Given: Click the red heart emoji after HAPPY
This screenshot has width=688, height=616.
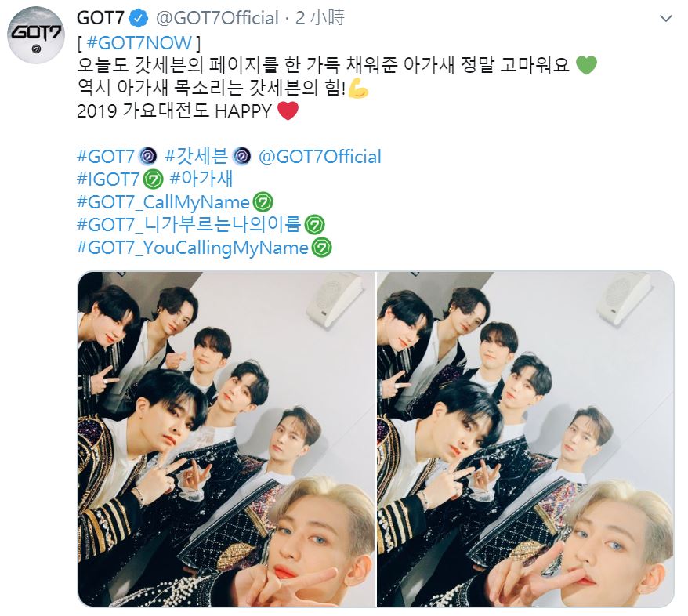Looking at the screenshot, I should coord(288,111).
